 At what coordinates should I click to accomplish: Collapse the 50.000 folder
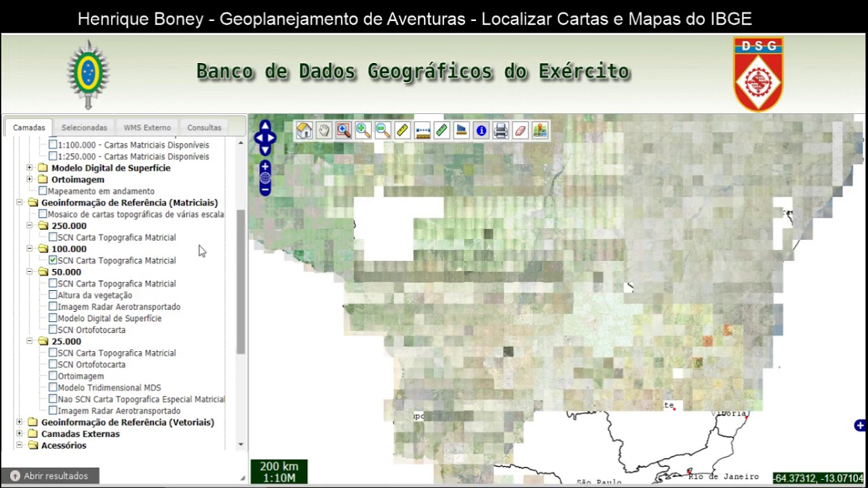[x=29, y=271]
